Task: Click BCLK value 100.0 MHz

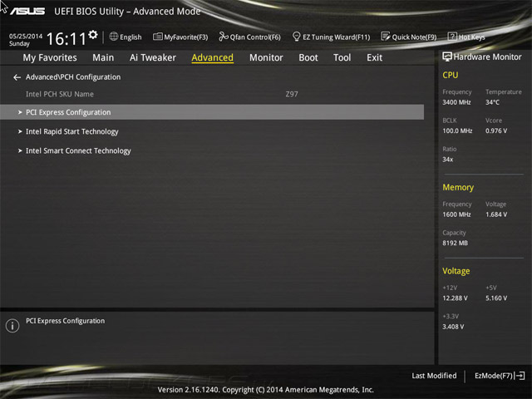Action: click(x=457, y=131)
